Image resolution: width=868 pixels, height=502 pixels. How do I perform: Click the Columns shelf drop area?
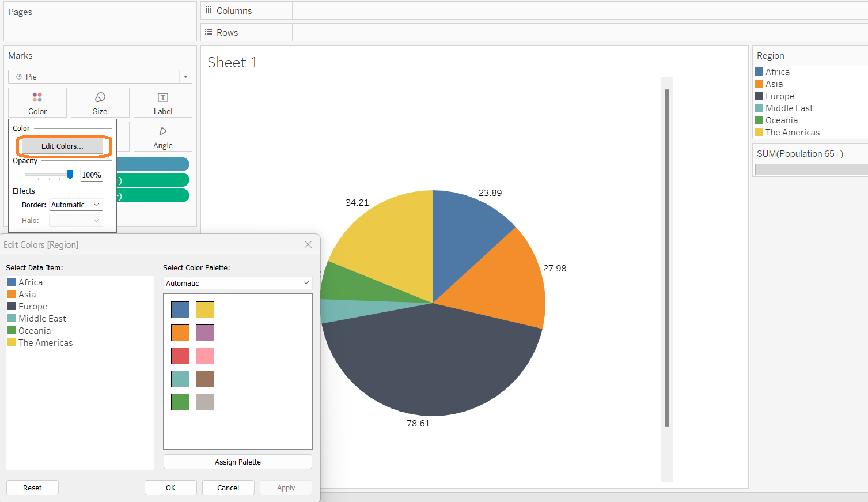coord(580,10)
